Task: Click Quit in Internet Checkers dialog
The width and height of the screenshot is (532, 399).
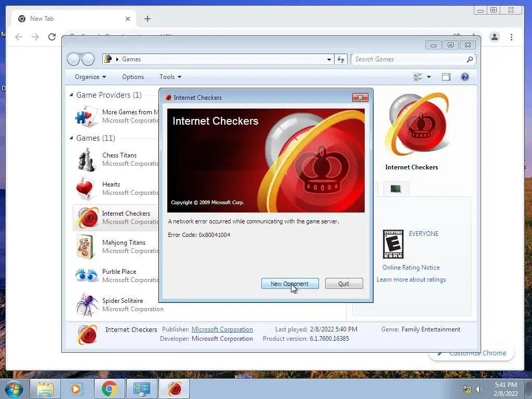Action: (344, 283)
